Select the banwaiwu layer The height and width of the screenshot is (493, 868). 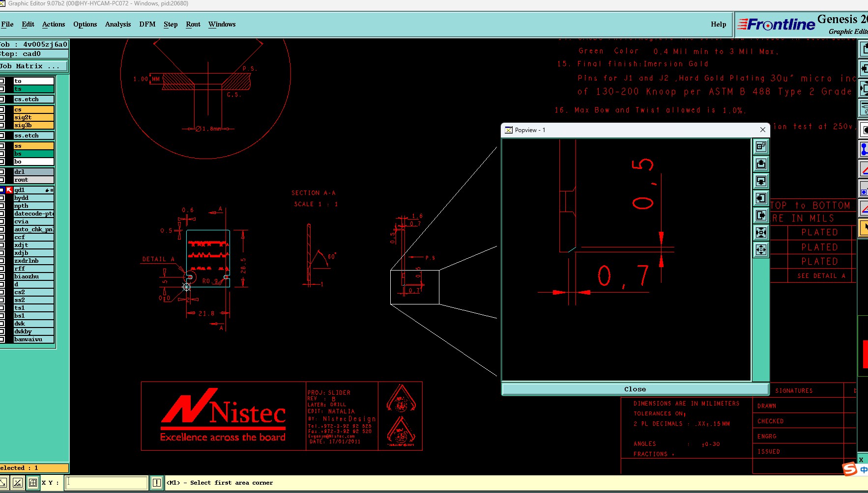click(x=33, y=339)
